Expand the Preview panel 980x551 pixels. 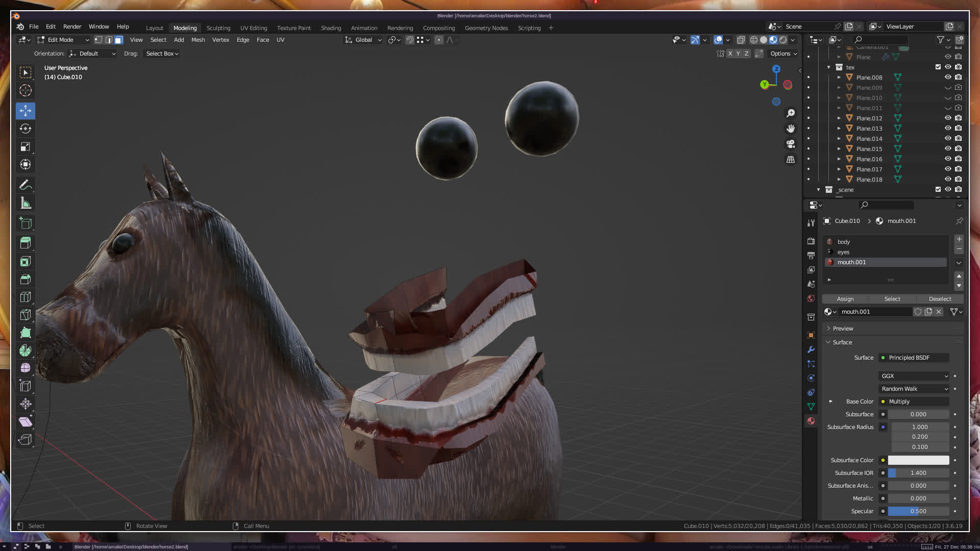(x=843, y=329)
